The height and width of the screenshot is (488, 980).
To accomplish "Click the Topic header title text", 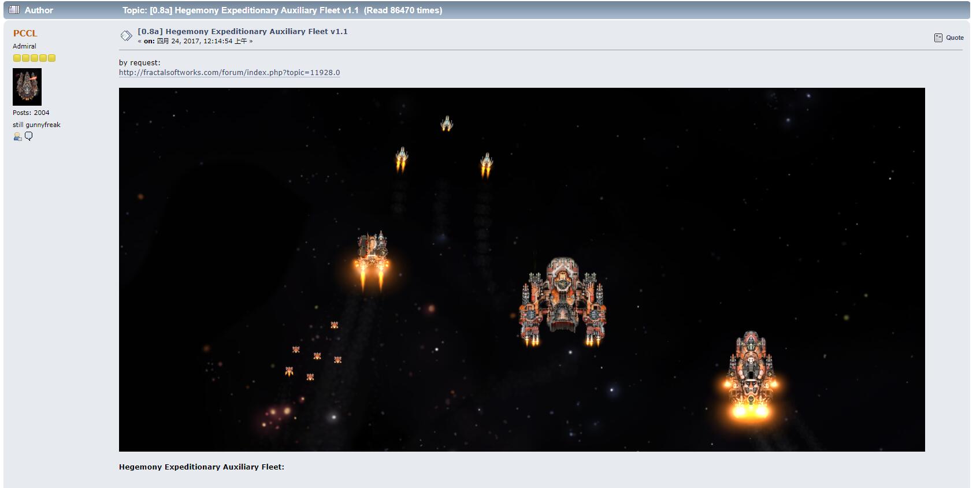I will coord(282,10).
